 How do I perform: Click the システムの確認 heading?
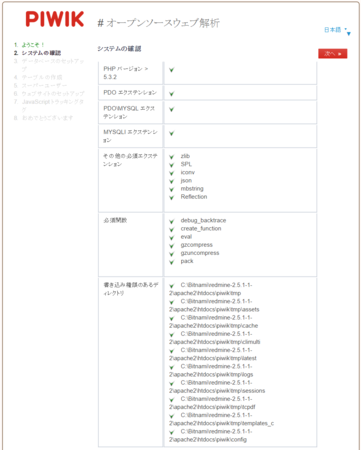point(119,49)
